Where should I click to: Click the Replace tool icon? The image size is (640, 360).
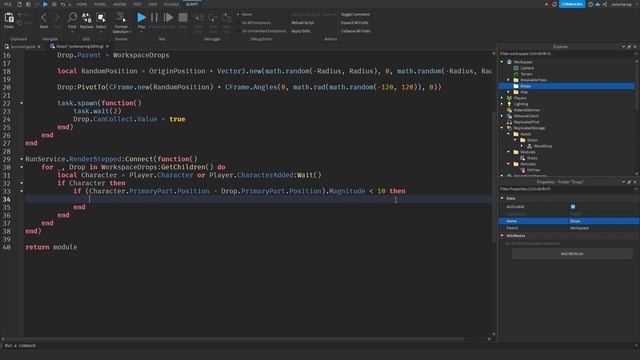pos(87,17)
